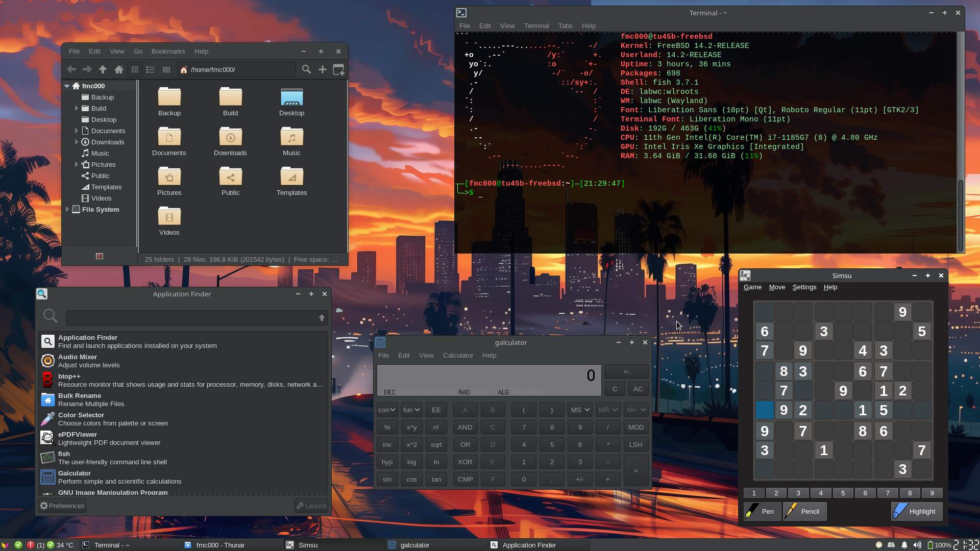Select Pencil mode in Simsu
Screen dimensions: 980x551
(804, 511)
